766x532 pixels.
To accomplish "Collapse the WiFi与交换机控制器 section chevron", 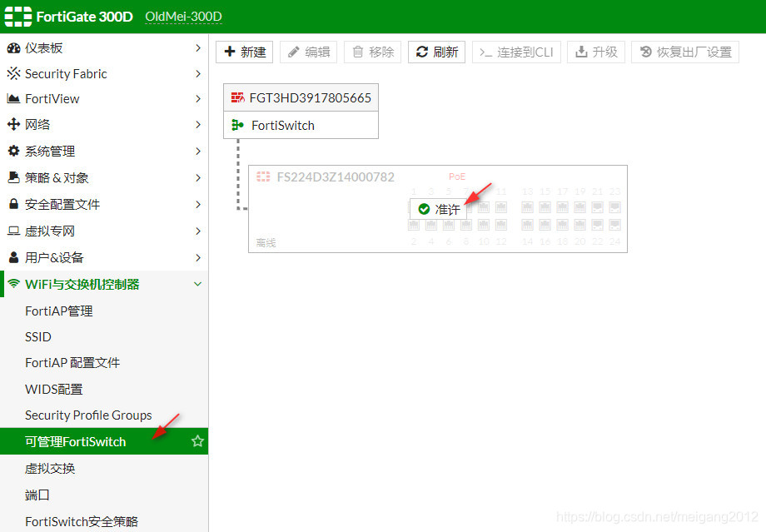I will [198, 284].
